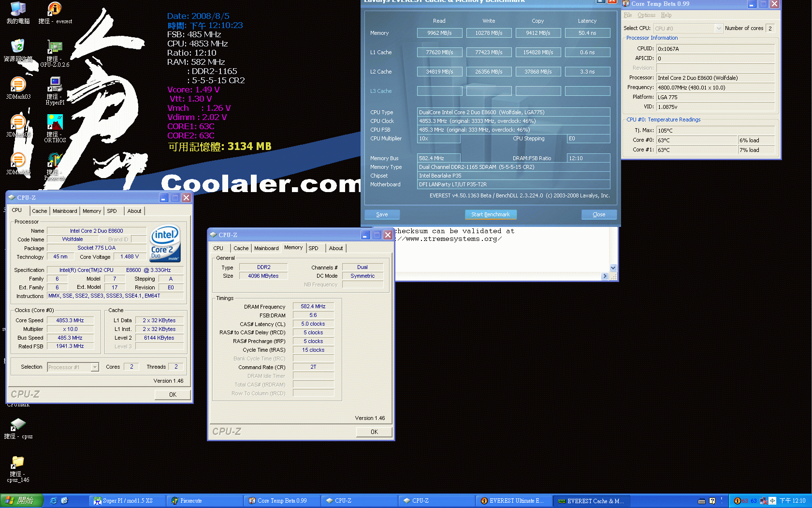Image resolution: width=812 pixels, height=508 pixels.
Task: Launch the HyperPI shortcut icon
Action: (x=55, y=91)
